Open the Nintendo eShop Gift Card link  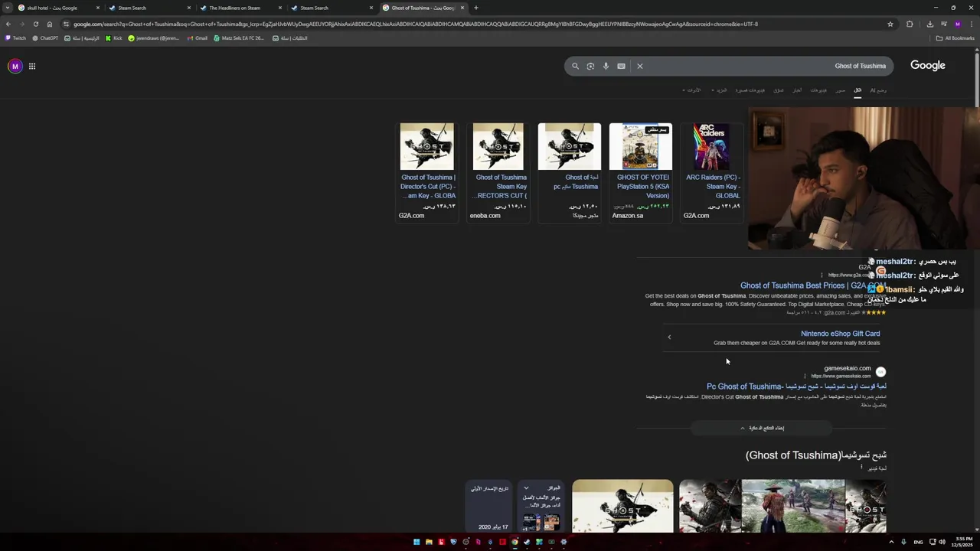coord(840,334)
